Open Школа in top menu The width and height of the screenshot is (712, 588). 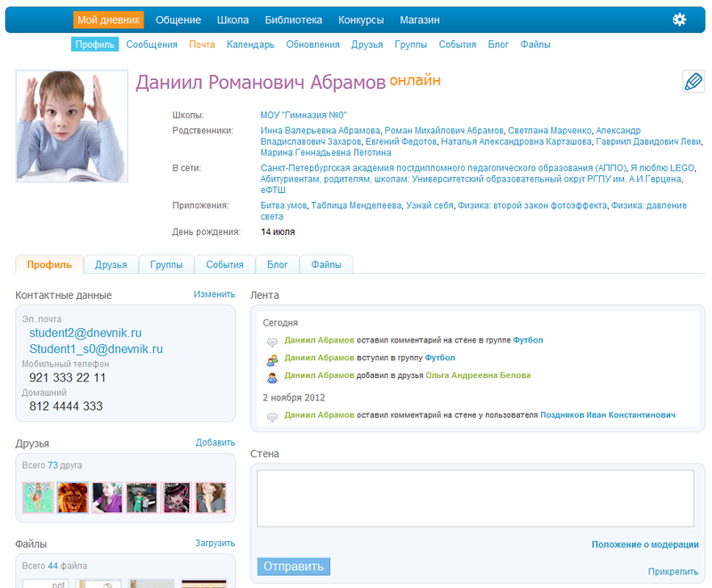pyautogui.click(x=232, y=20)
